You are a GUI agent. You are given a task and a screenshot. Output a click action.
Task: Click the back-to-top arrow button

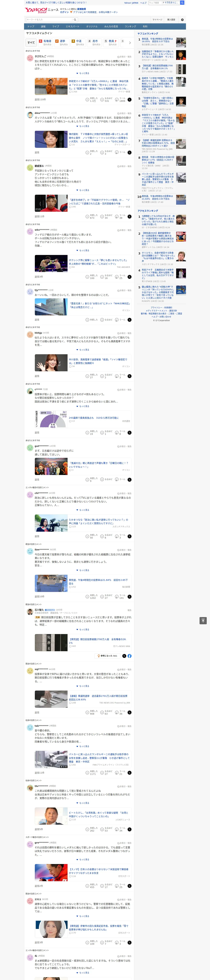point(203,621)
